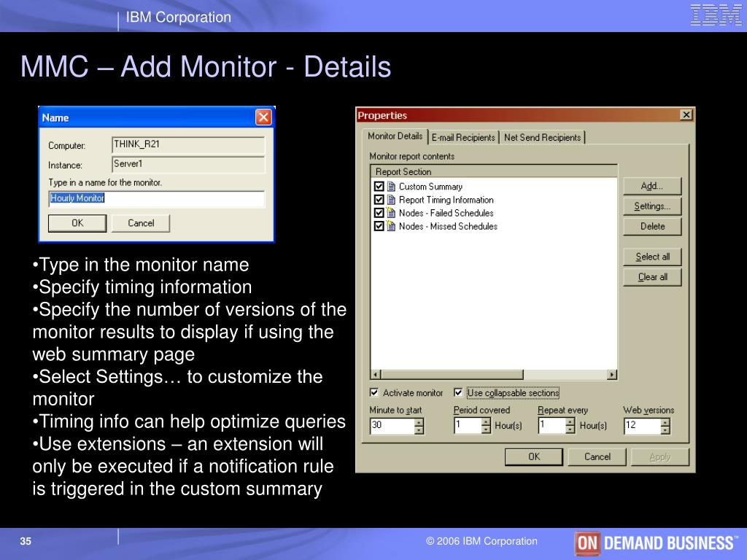Click the Instance field Server1

click(x=188, y=164)
